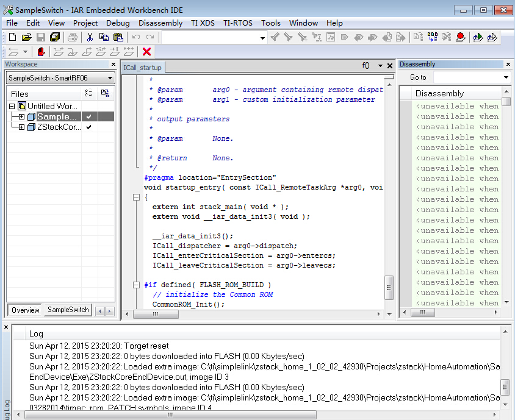
Task: Click the New document icon
Action: pos(12,37)
